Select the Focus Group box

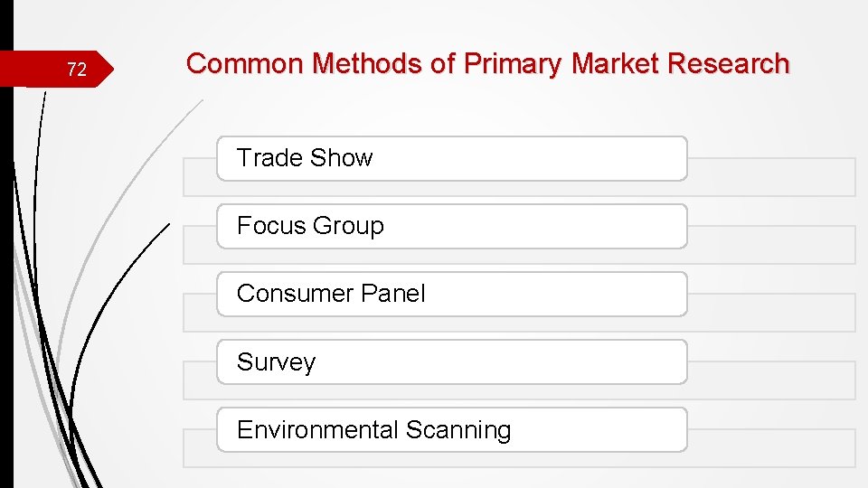point(452,226)
